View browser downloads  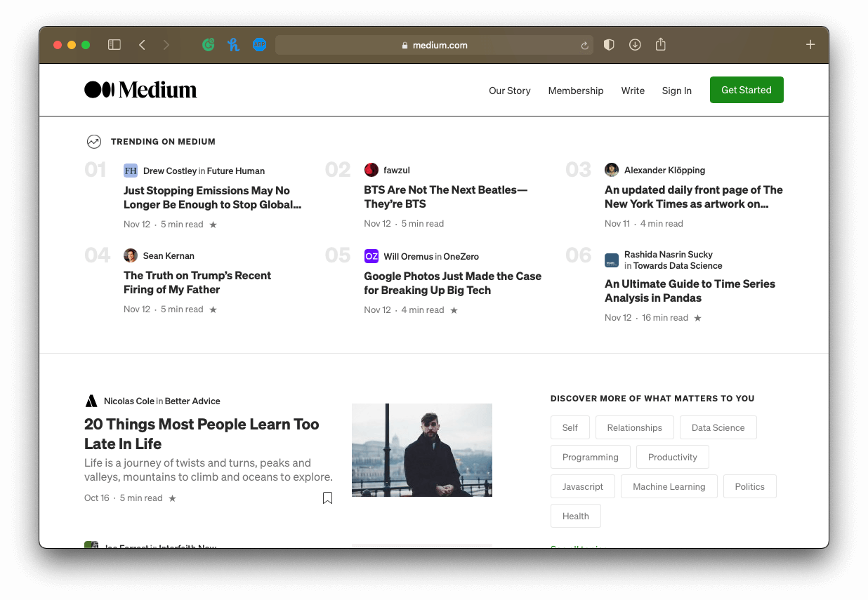click(634, 44)
